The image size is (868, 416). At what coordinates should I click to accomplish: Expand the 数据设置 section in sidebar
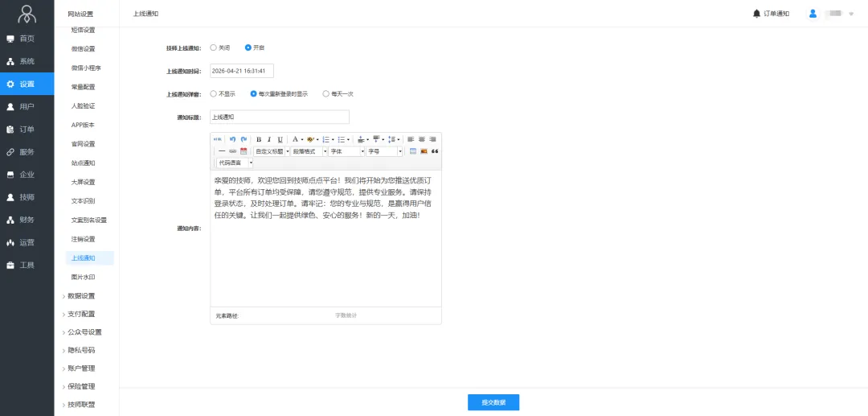[80, 295]
